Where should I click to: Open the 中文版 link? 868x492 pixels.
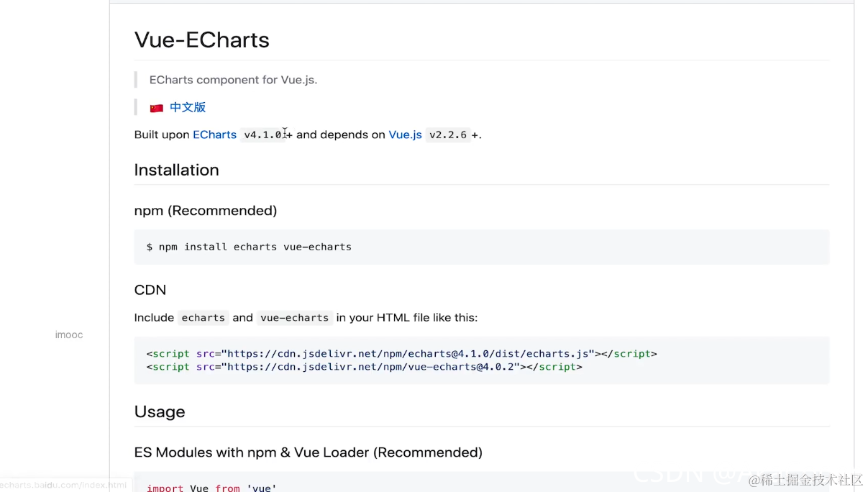point(188,107)
